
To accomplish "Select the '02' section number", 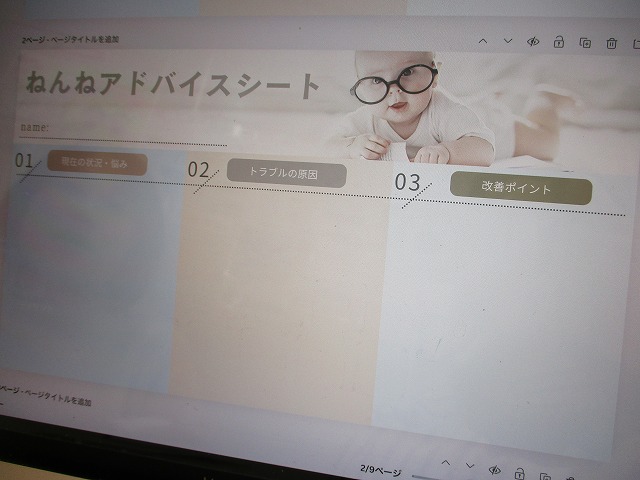I will coord(198,169).
